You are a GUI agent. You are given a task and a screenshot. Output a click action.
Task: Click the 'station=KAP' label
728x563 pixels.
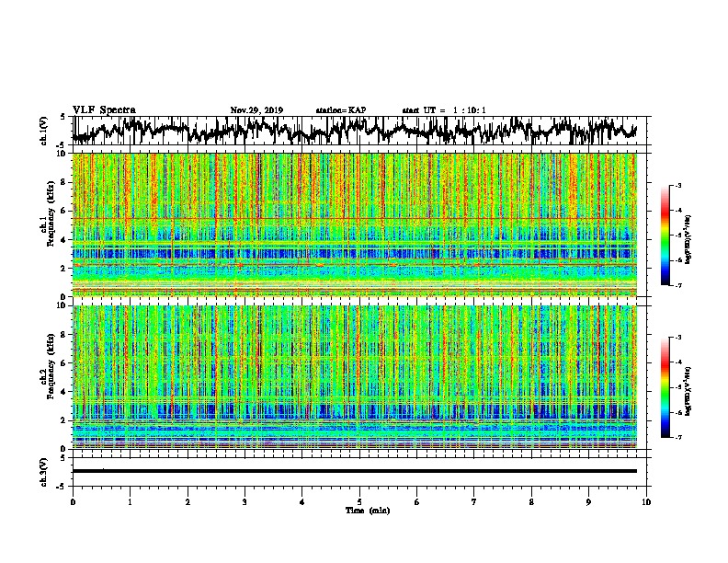coord(341,110)
